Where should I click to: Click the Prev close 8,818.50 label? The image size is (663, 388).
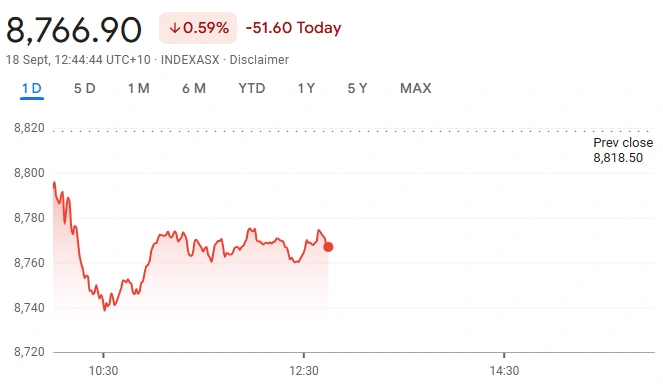coord(623,150)
